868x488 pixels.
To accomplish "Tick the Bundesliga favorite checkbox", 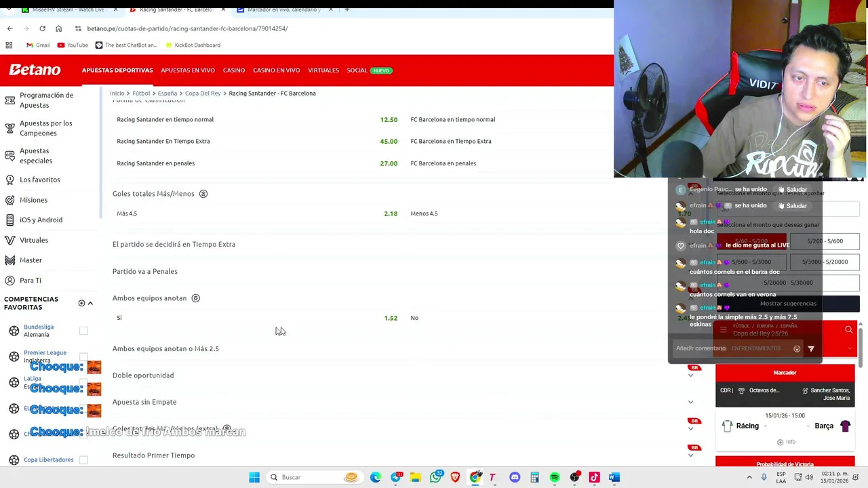I will point(83,331).
